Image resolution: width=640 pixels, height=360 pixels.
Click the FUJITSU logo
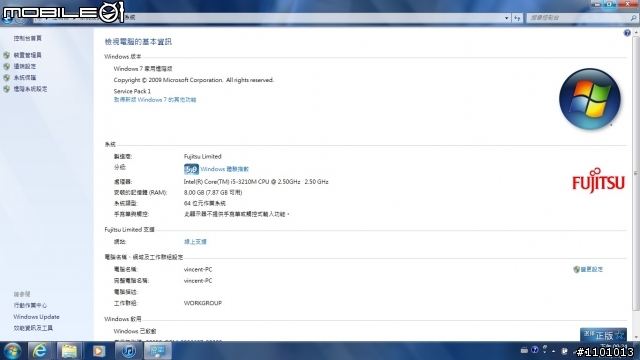[x=598, y=180]
